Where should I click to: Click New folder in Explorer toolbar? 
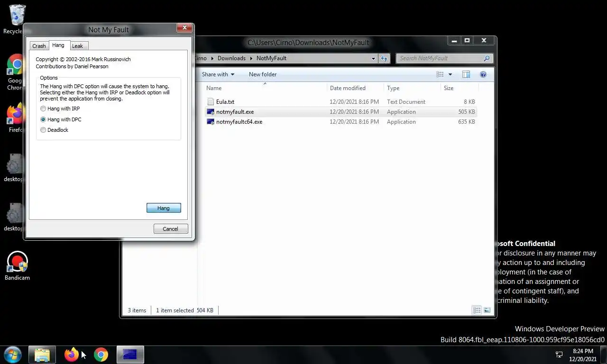(x=263, y=74)
